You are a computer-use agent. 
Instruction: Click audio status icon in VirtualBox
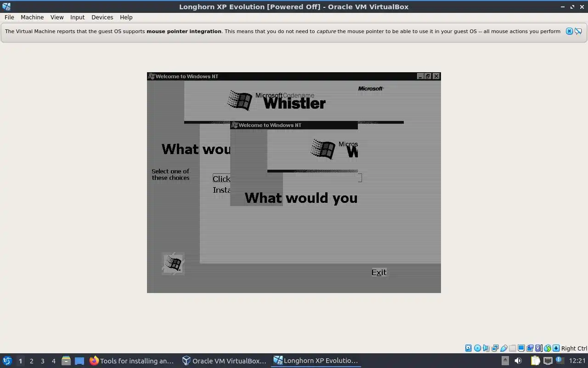[x=486, y=348]
